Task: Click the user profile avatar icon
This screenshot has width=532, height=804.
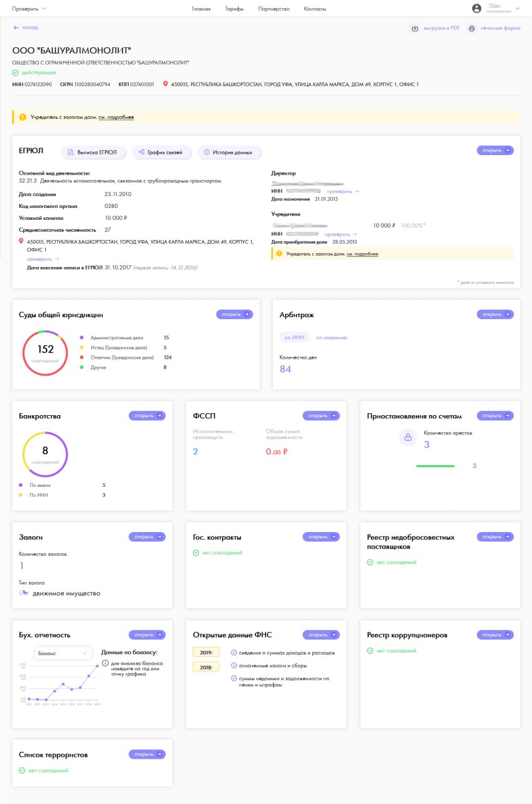Action: pyautogui.click(x=477, y=9)
